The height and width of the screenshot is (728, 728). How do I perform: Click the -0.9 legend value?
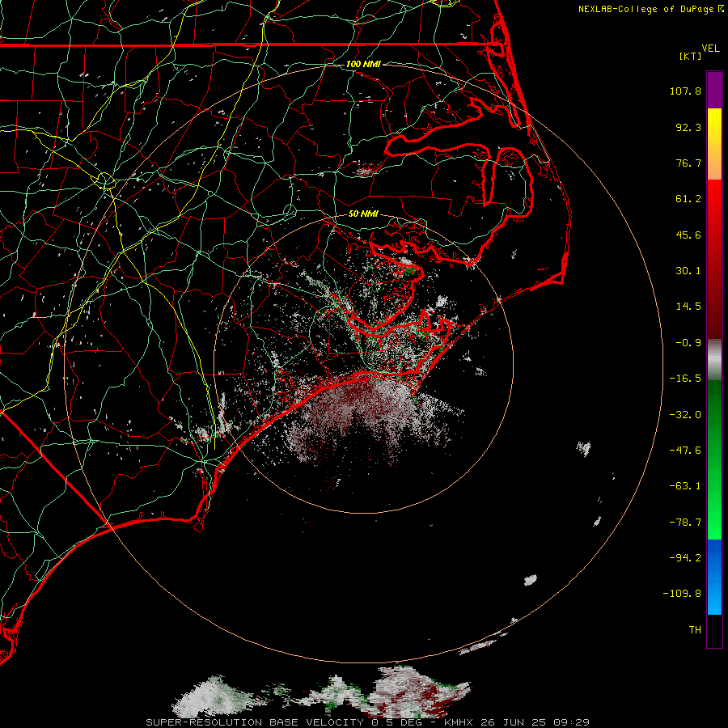tap(688, 343)
